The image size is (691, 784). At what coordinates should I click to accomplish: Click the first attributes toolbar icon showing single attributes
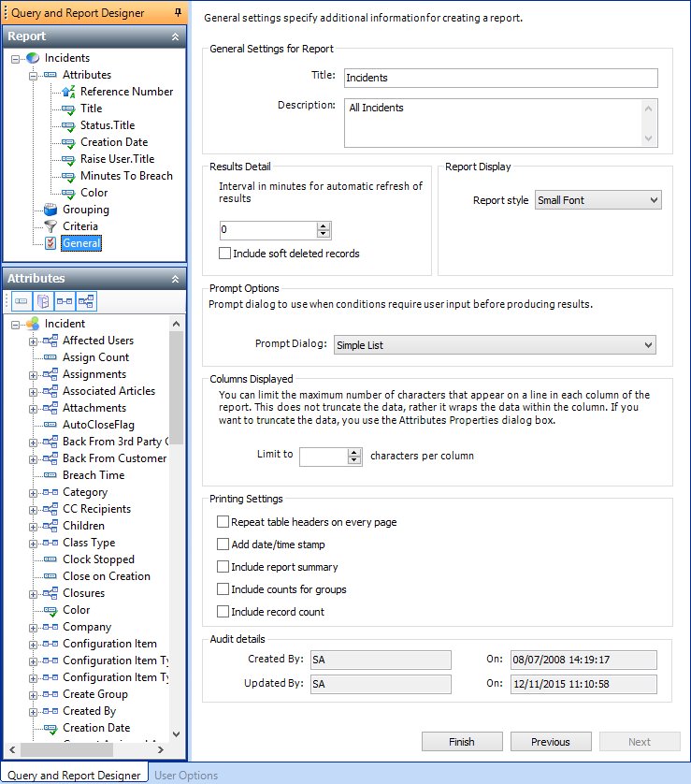point(21,301)
